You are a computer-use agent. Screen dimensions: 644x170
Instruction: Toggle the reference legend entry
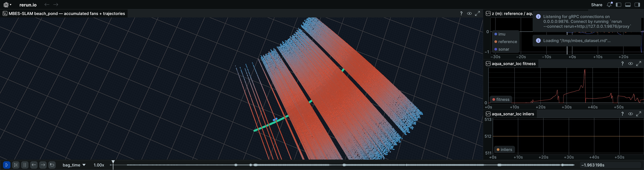pyautogui.click(x=505, y=42)
